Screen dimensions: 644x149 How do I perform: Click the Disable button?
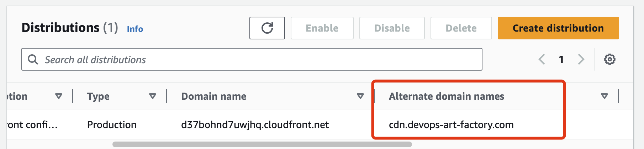tap(392, 28)
